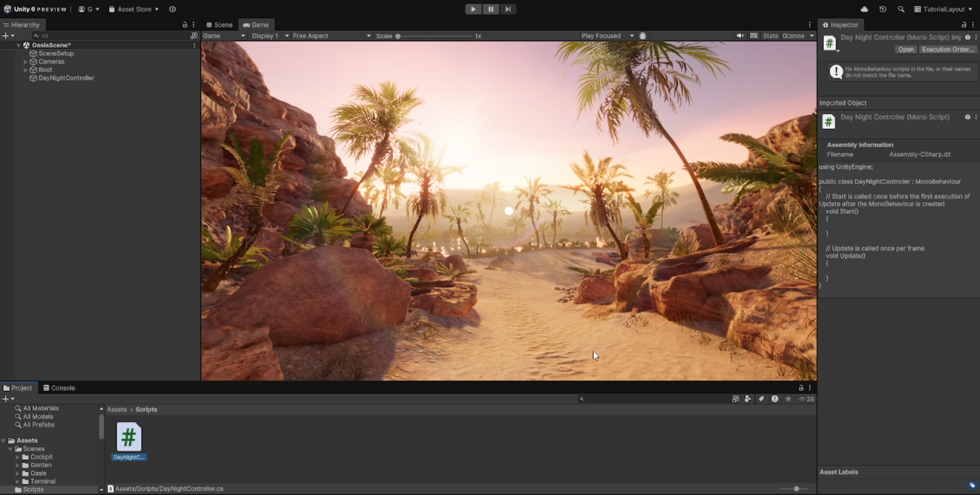Open the Project search window icon
The image size is (980, 495).
point(735,399)
